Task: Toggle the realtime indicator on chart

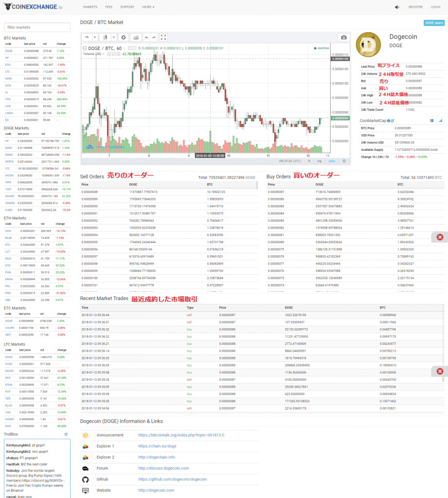Action: click(x=322, y=48)
